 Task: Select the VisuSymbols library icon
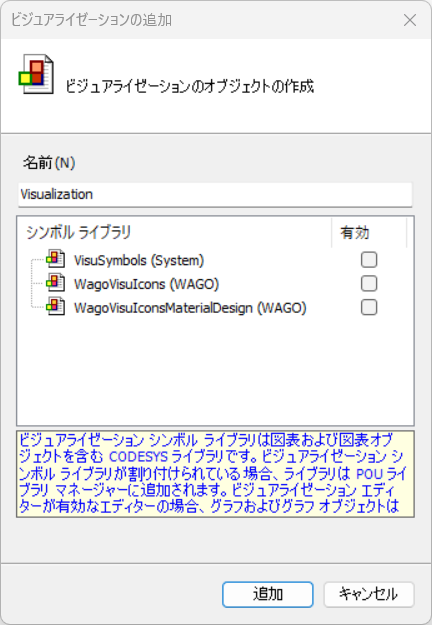pos(55,259)
